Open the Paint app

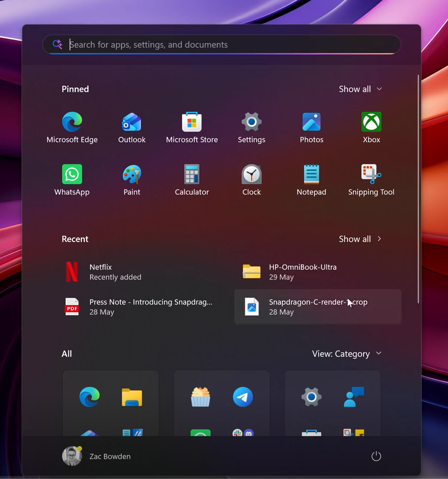point(132,180)
